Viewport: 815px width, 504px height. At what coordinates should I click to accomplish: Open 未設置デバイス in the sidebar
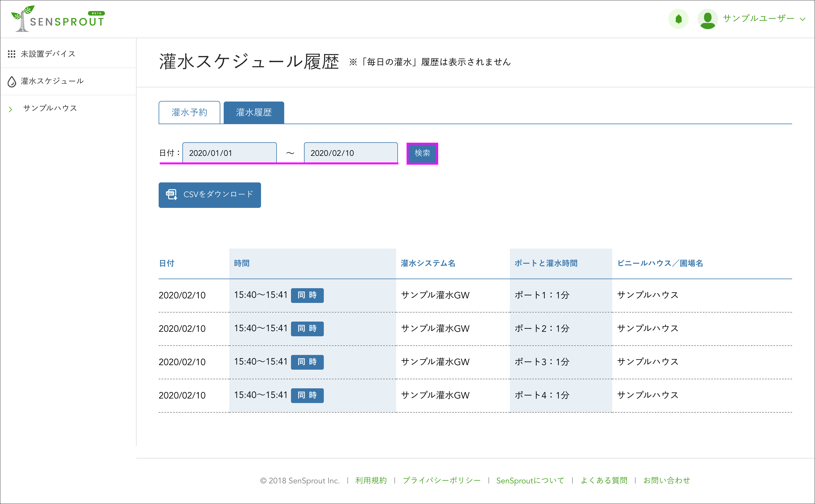click(48, 54)
